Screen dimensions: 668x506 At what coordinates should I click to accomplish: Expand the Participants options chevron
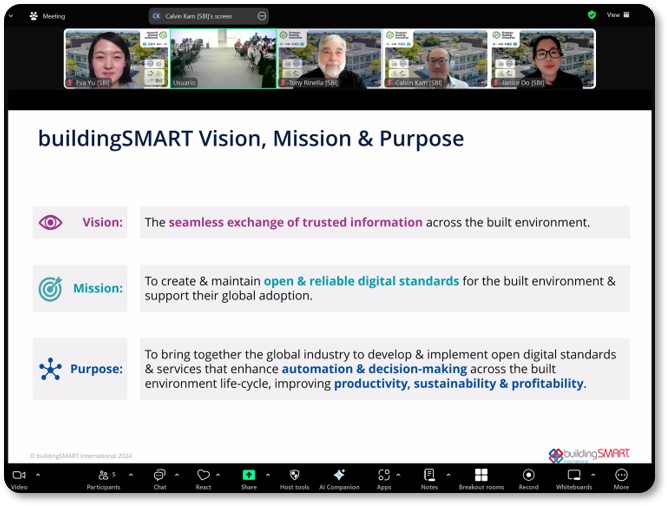(x=131, y=474)
